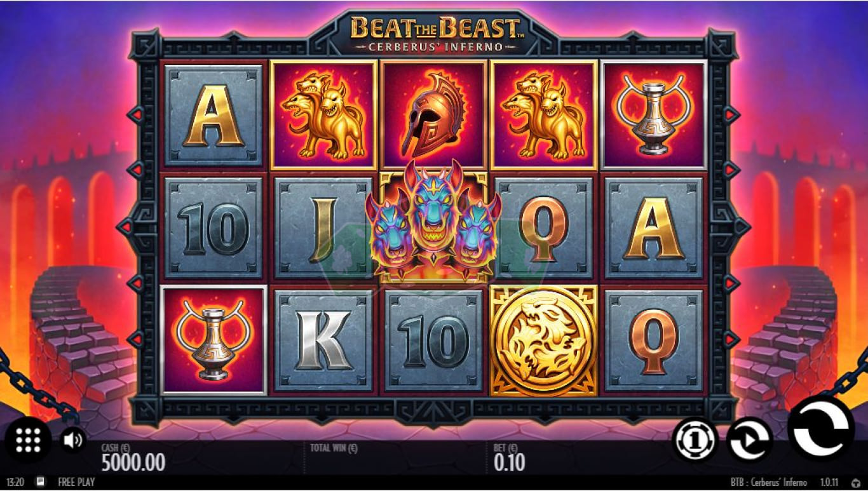This screenshot has height=491, width=868.
Task: Mute the game sound
Action: [73, 440]
